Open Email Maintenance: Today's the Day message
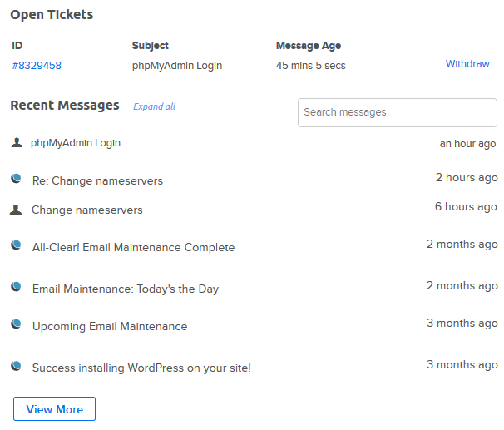This screenshot has height=430, width=504. [126, 289]
